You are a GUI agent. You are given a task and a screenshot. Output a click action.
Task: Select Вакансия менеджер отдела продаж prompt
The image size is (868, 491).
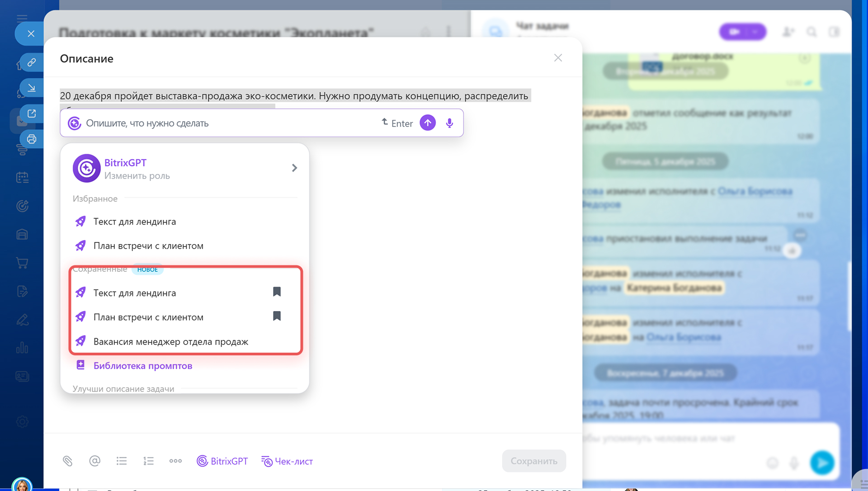tap(170, 342)
